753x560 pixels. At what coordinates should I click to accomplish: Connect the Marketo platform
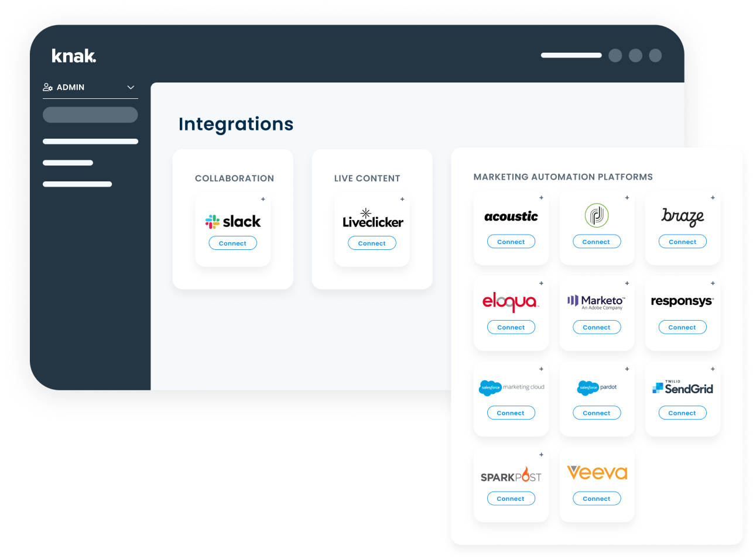[597, 328]
